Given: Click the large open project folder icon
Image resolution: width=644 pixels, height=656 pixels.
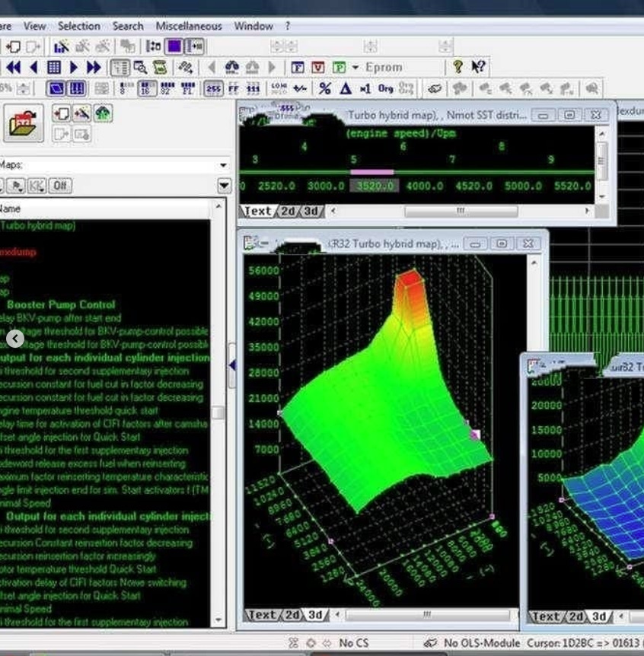Looking at the screenshot, I should tap(24, 123).
